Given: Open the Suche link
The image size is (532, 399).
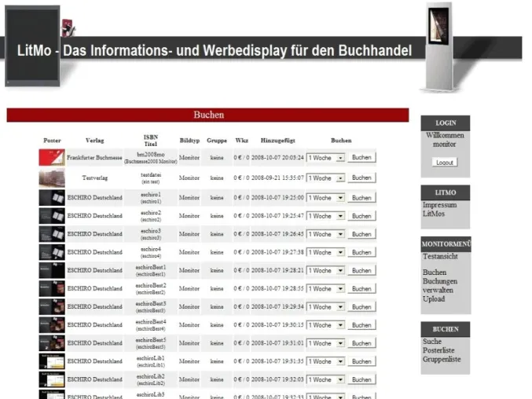Looking at the screenshot, I should [x=432, y=342].
